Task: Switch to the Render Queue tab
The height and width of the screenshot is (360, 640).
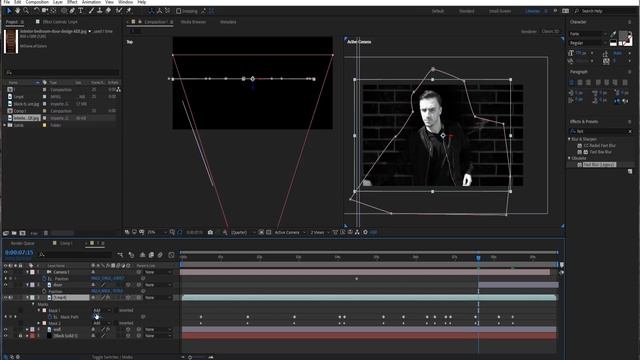Action: click(x=22, y=243)
